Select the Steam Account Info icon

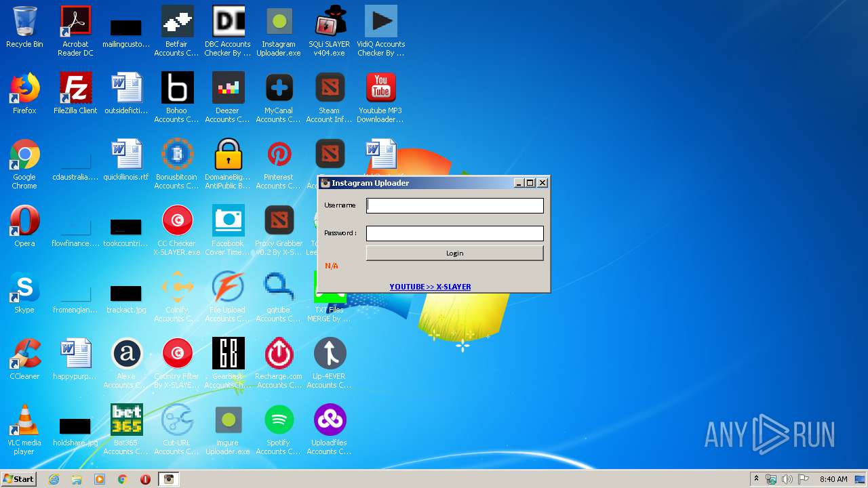[x=330, y=97]
